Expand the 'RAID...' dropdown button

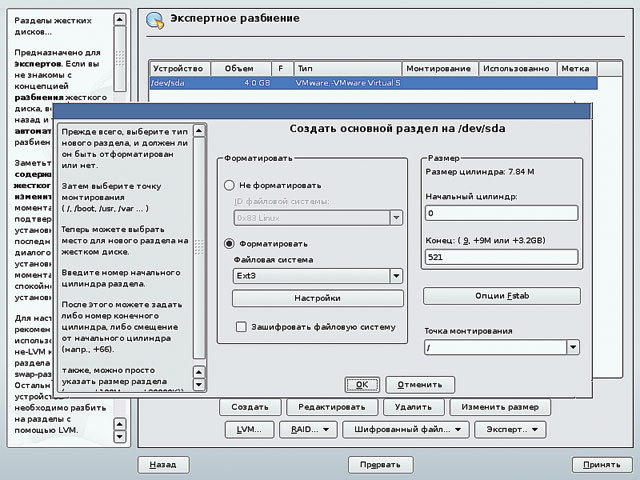309,430
